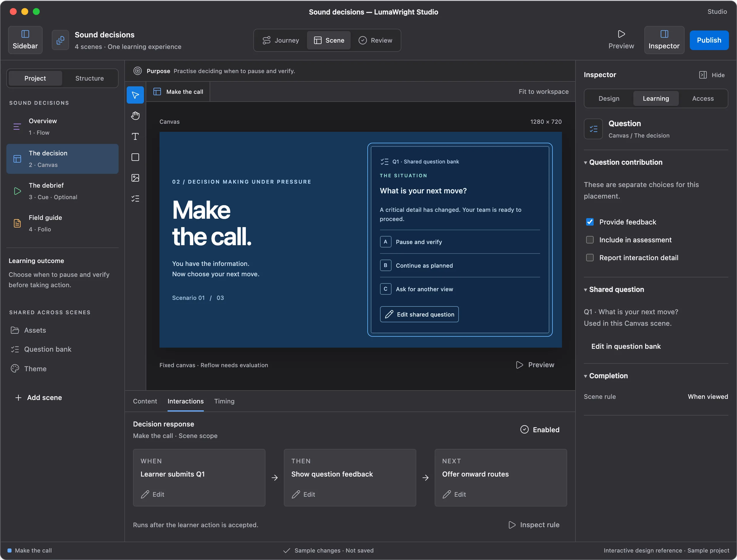Viewport: 737px width, 560px height.
Task: Add a new scene
Action: tap(39, 397)
